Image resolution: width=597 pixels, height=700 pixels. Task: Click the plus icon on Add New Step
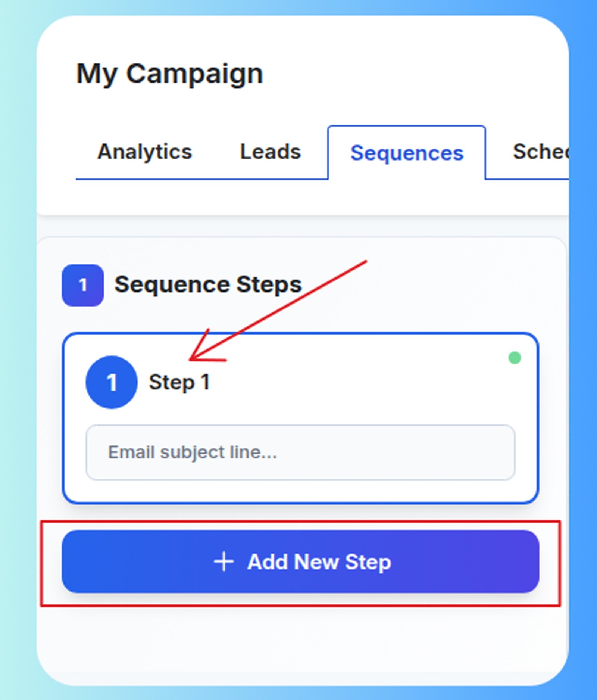(224, 562)
